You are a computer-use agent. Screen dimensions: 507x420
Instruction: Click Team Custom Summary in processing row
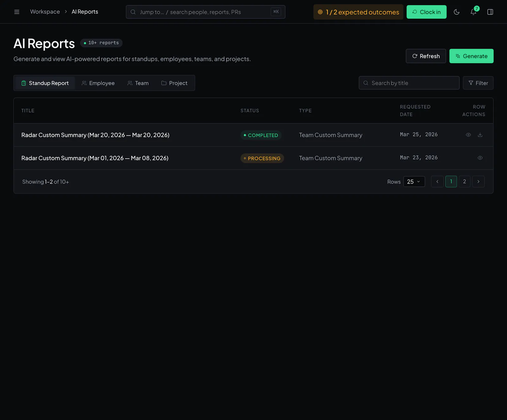pyautogui.click(x=331, y=158)
